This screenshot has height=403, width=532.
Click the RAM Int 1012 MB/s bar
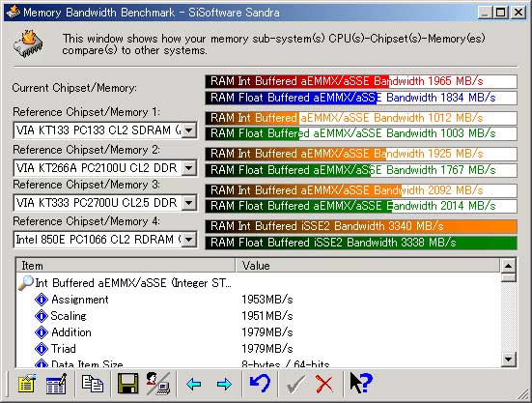[361, 118]
